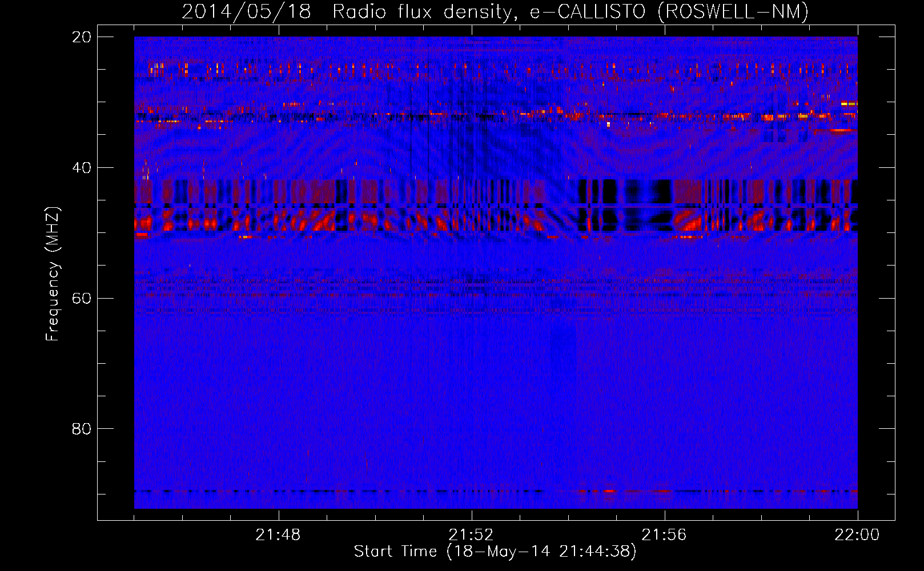The height and width of the screenshot is (571, 924).
Task: Click the 22:00 time tick label
Action: [857, 535]
